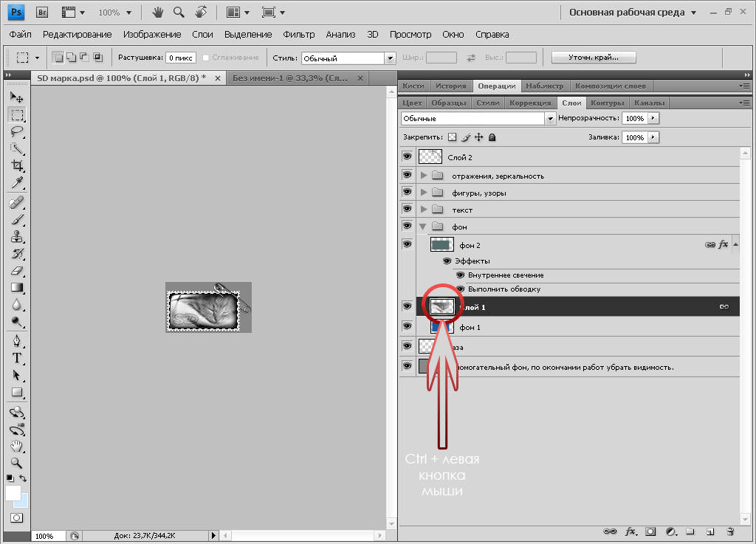Open the Слои menu
Screen dimensions: 756x544
pyautogui.click(x=202, y=34)
